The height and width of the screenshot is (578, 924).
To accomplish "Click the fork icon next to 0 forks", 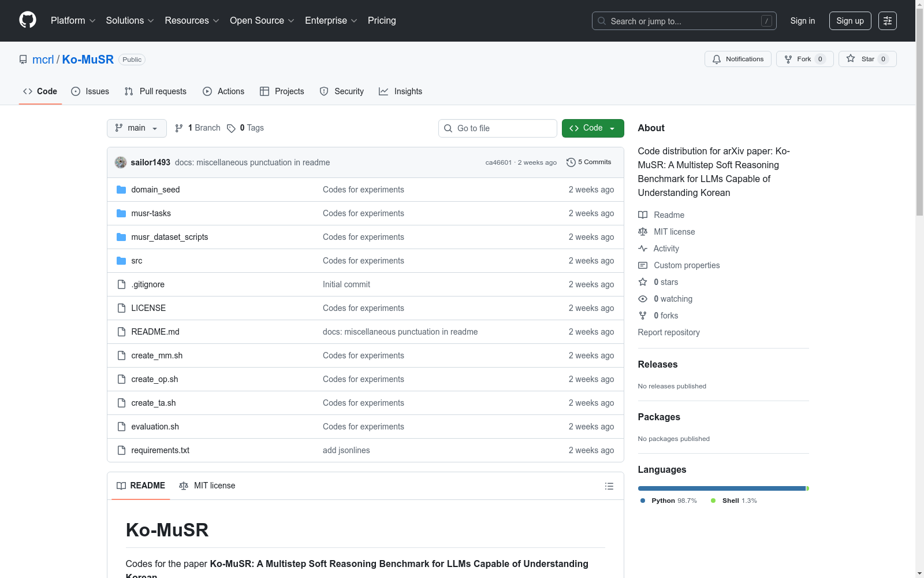I will coord(643,316).
